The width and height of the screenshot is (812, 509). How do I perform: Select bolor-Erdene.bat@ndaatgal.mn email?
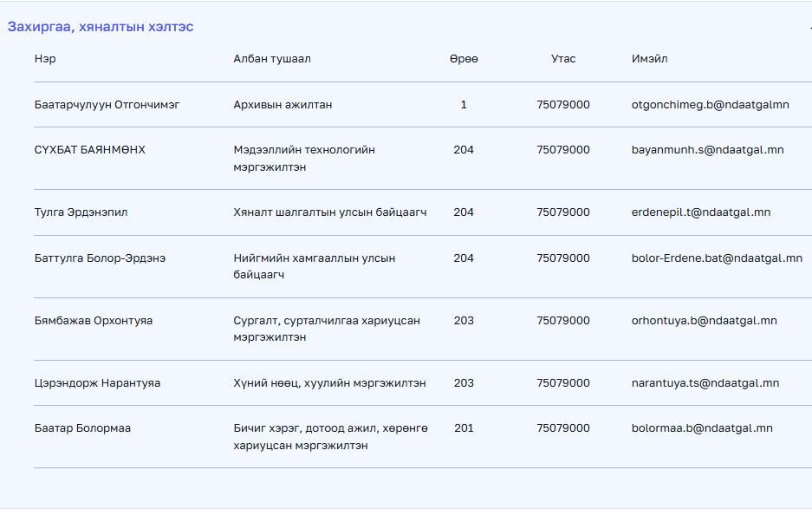717,258
